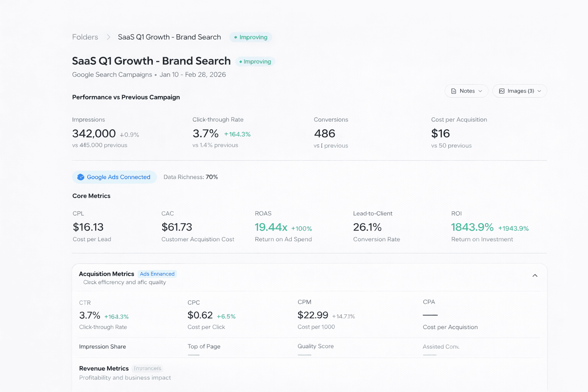Click the Impressions 342,000 figure
588x392 pixels.
[x=94, y=134]
